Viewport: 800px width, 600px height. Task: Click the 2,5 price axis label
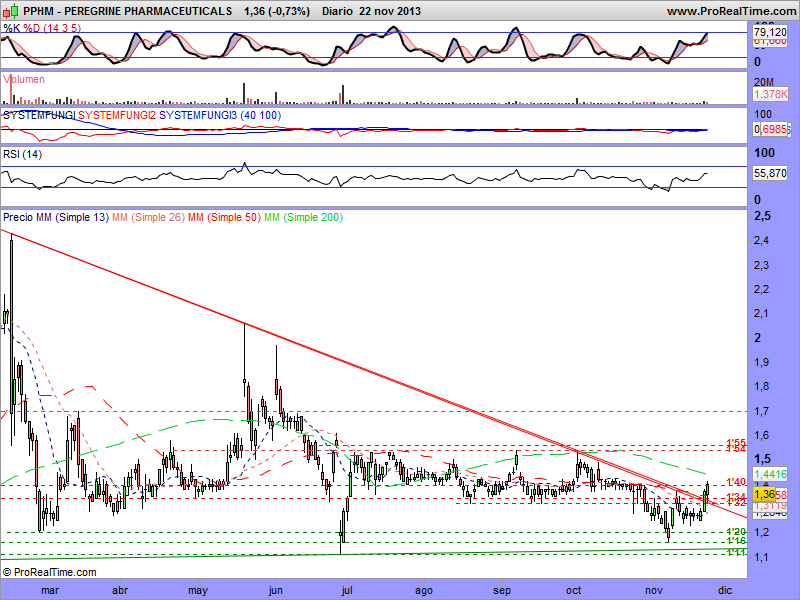tap(762, 216)
